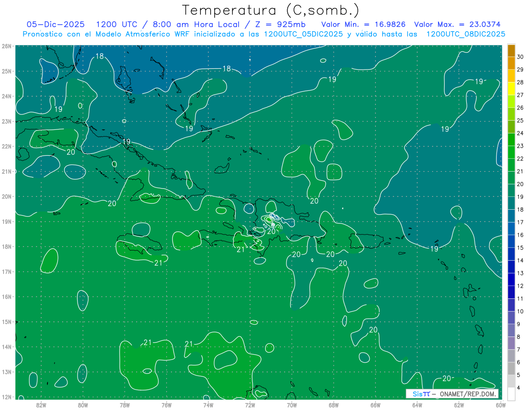Screen dimensions: 532x411
Task: Click the "22" value on the color scale
Action: coord(520,159)
